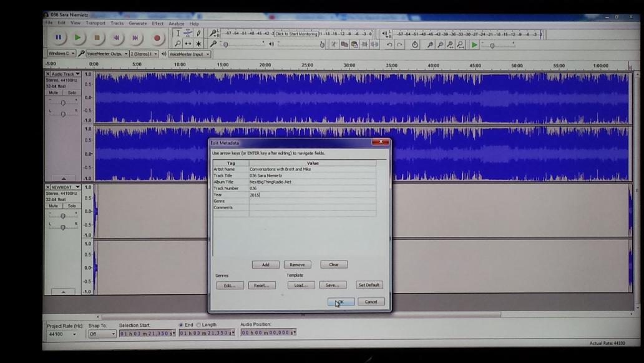Copy the selection with Copy icon

pos(344,44)
